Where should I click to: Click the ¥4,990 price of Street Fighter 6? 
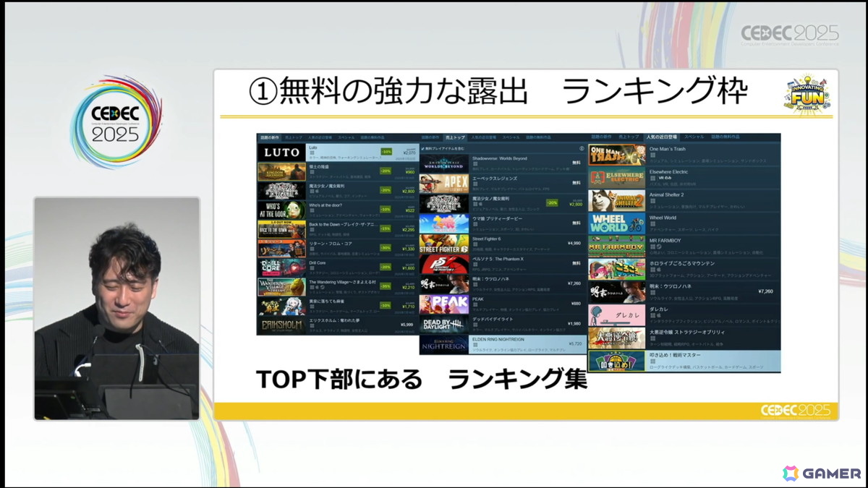click(x=574, y=244)
